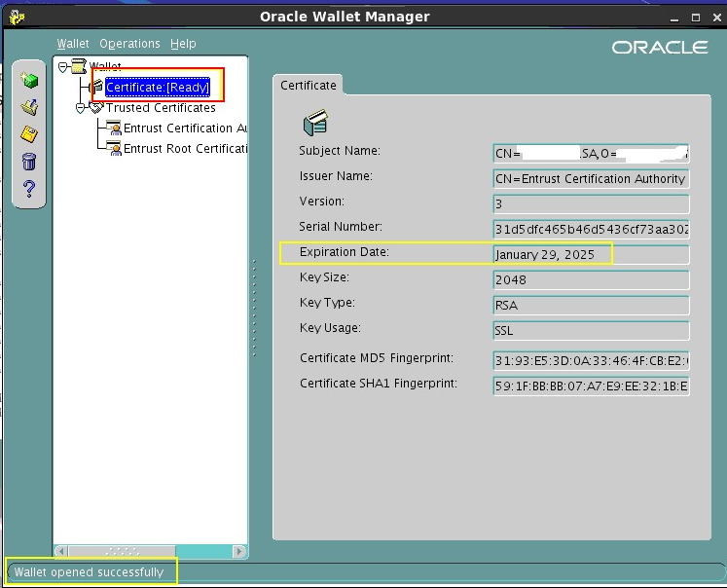Open the Help menu

tap(183, 44)
